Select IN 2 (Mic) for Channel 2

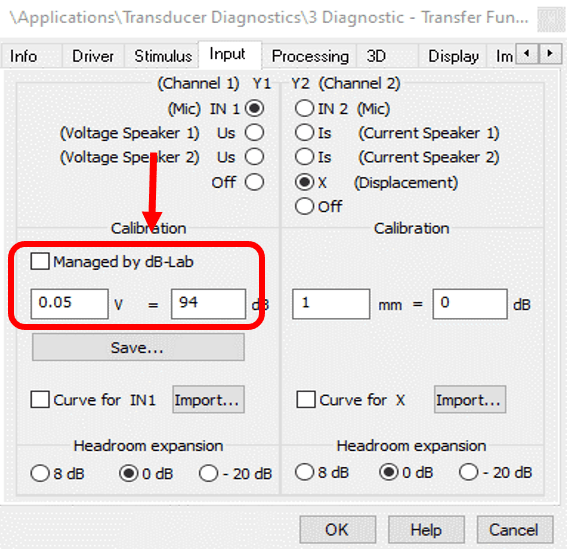coord(304,108)
